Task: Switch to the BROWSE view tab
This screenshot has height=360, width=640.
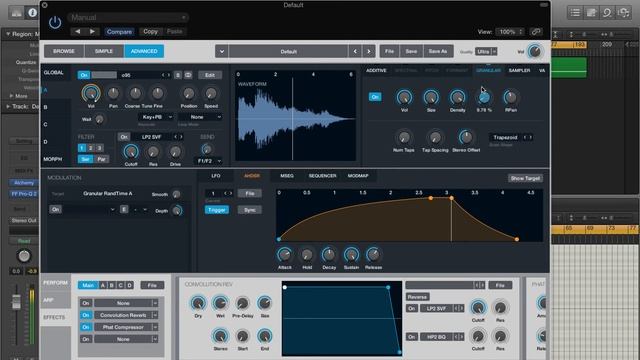Action: 64,51
